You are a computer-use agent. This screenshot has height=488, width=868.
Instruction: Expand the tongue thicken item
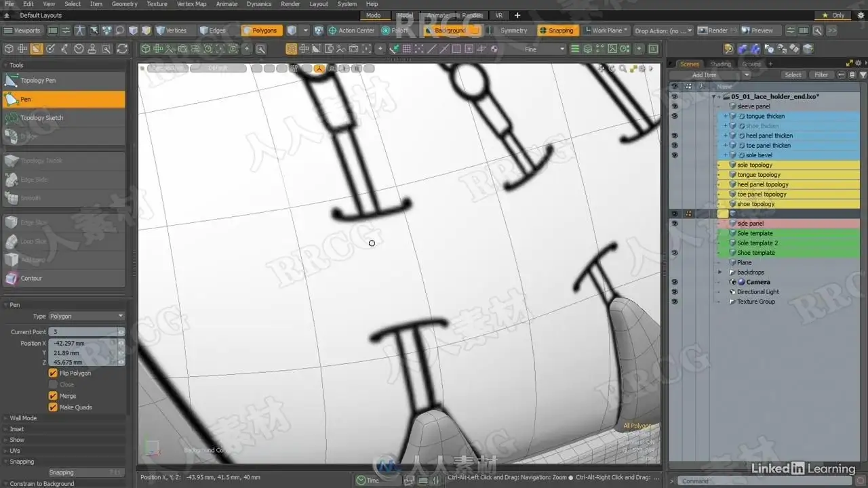point(725,117)
